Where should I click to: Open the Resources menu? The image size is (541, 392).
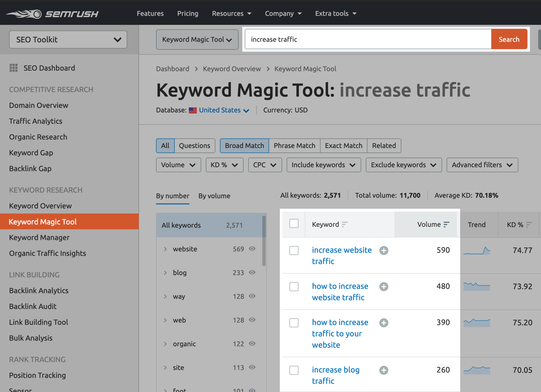click(231, 14)
